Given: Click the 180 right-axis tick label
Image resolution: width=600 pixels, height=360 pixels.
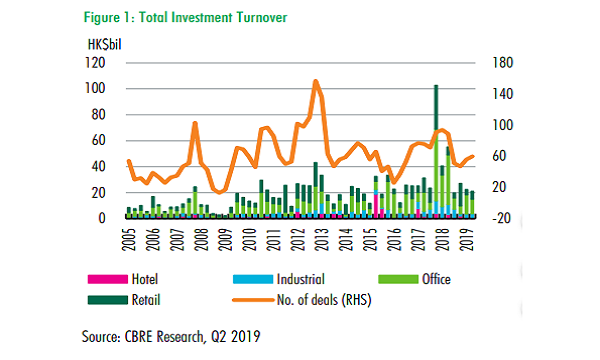Looking at the screenshot, I should [502, 63].
